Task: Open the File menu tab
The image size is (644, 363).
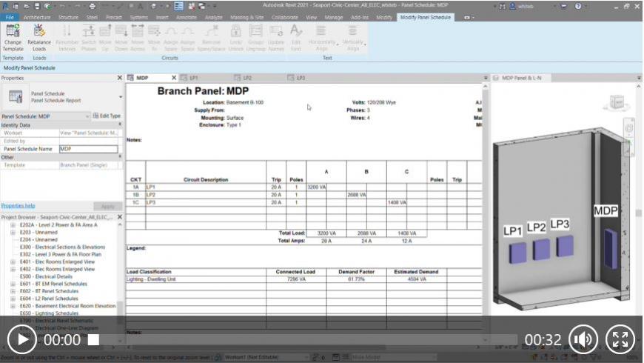Action: pyautogui.click(x=10, y=17)
